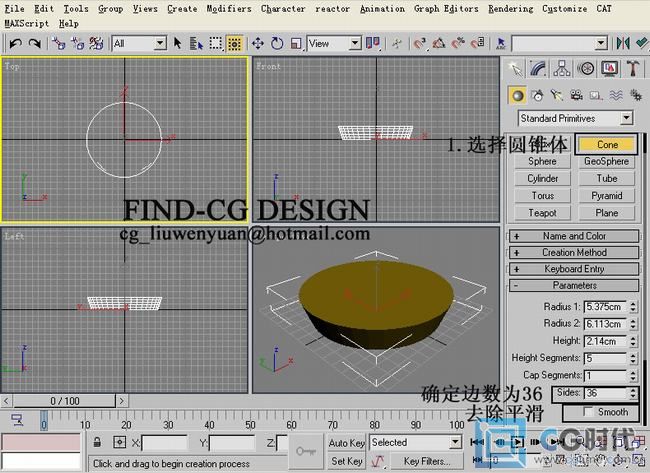Toggle the Smooth checkbox
Viewport: 650px width, 473px height.
(x=588, y=412)
